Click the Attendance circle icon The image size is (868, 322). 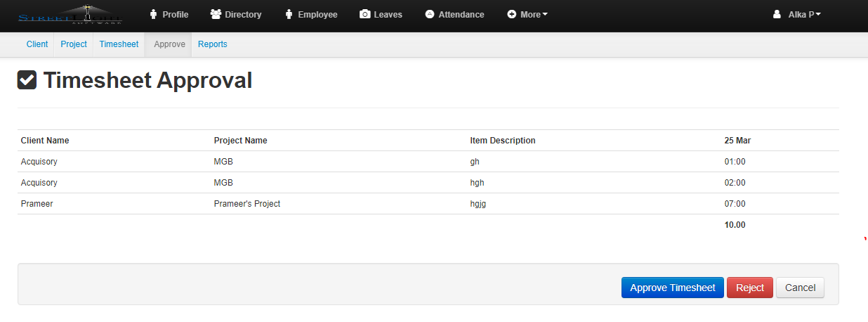(430, 15)
